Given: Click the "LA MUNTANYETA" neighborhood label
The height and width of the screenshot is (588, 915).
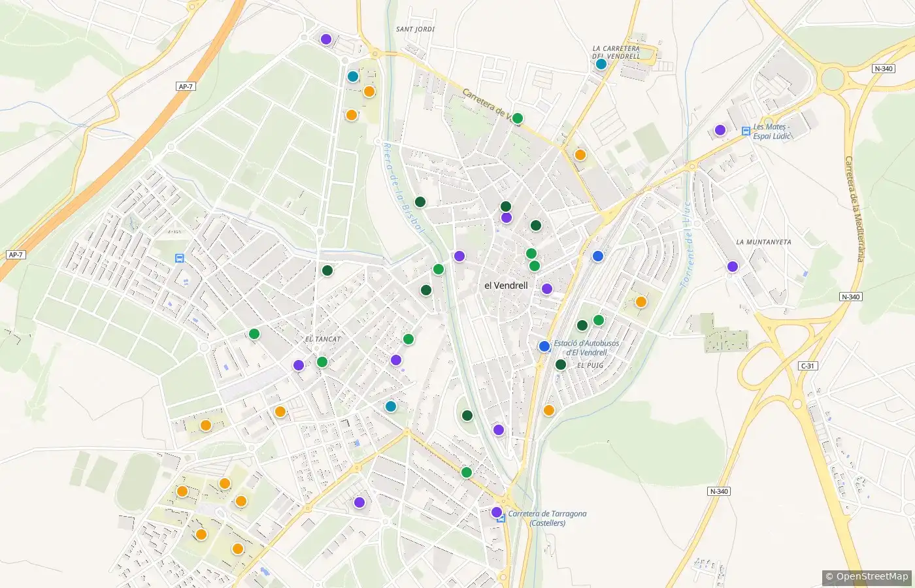Looking at the screenshot, I should (x=763, y=242).
